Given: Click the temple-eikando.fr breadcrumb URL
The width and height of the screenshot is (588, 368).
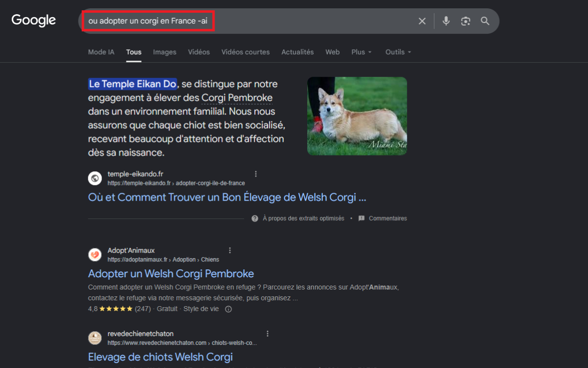Looking at the screenshot, I should click(176, 183).
